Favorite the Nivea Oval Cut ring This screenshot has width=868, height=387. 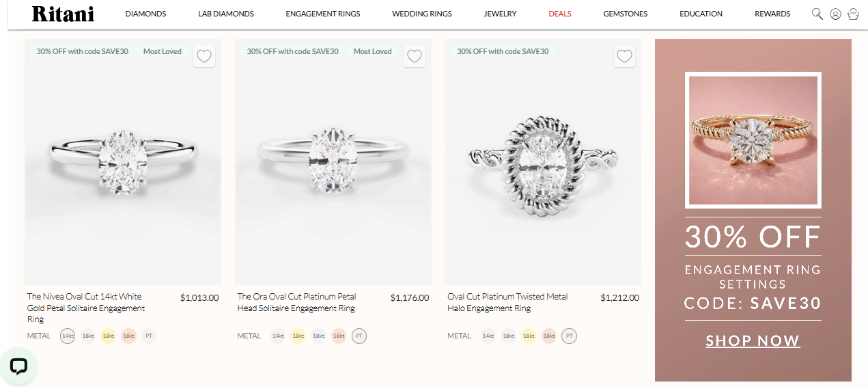point(204,57)
